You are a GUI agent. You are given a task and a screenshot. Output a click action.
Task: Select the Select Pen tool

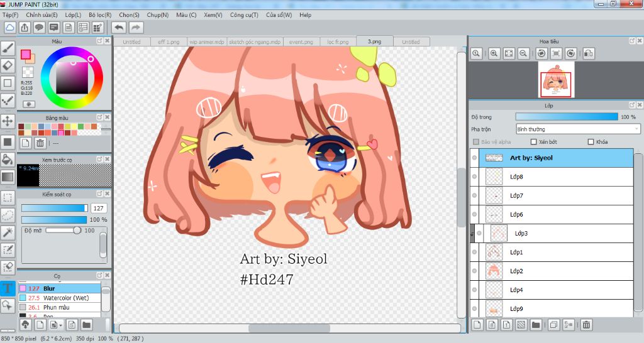[8, 250]
